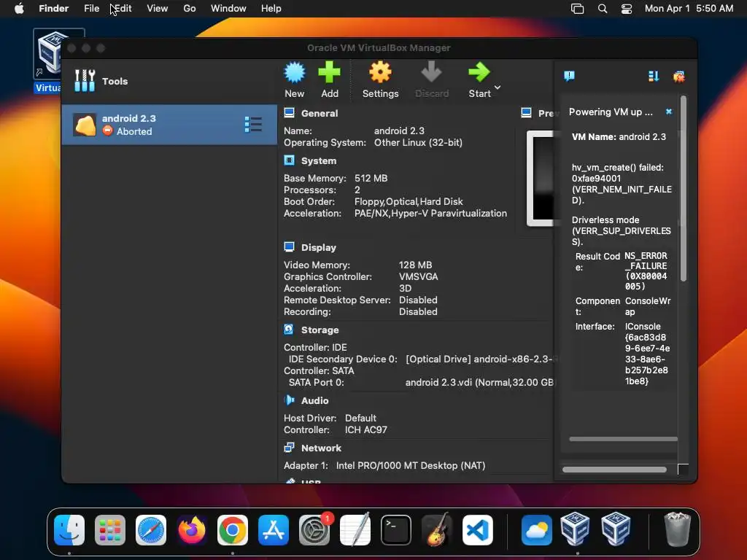Screen dimensions: 747x560
Task: Open the Finder menu in menu bar
Action: [x=54, y=9]
